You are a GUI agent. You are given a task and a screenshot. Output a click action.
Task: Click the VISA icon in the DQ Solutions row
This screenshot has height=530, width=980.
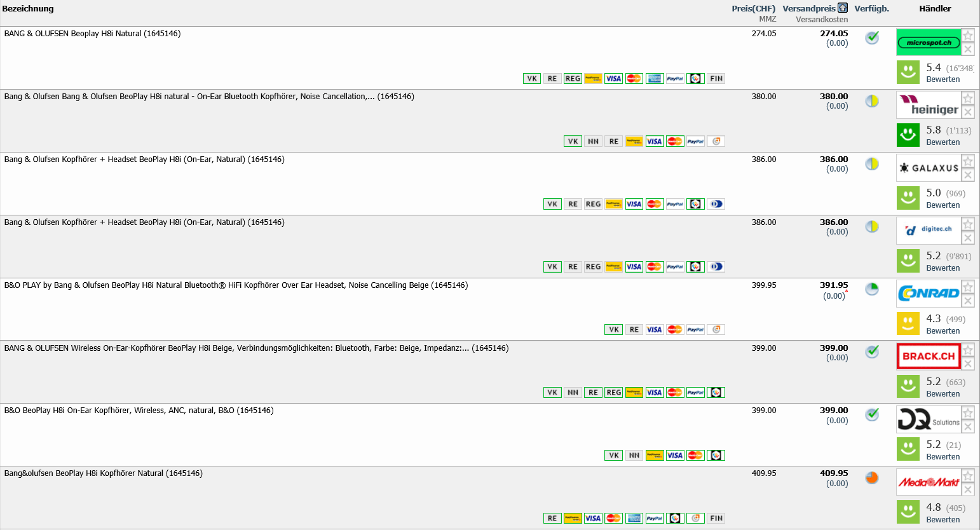[675, 456]
